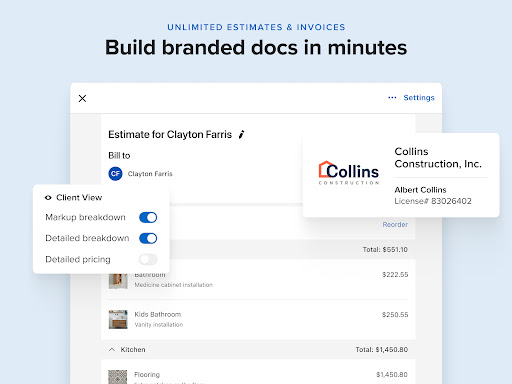Click the Client View eye icon
Screen dimensions: 512x384
[x=48, y=198]
